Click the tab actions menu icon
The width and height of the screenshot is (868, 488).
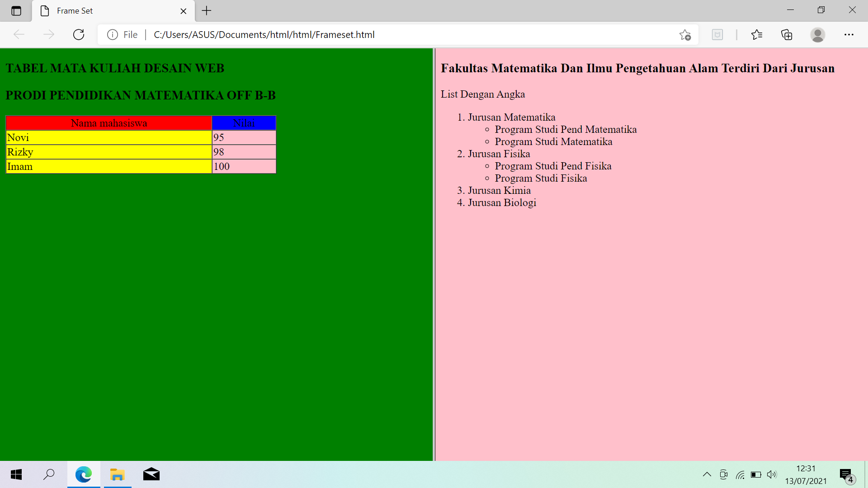pyautogui.click(x=16, y=11)
